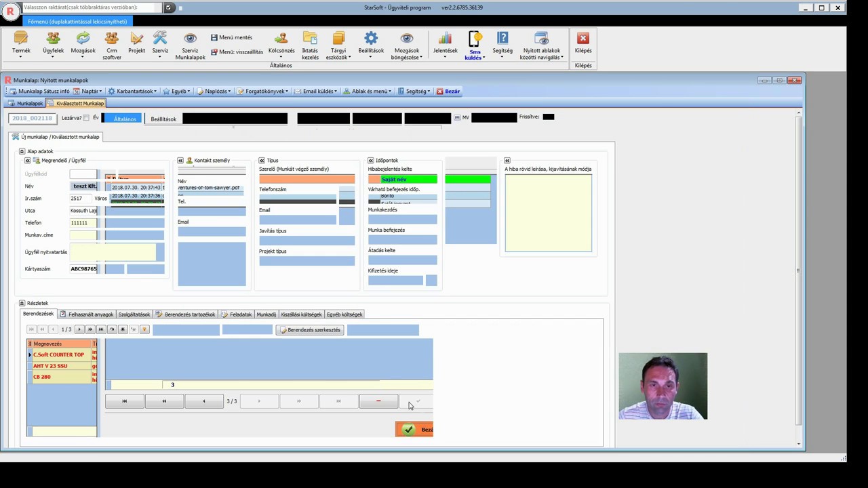Viewport: 868px width, 488px height.
Task: Select the Általános tab
Action: click(x=124, y=119)
